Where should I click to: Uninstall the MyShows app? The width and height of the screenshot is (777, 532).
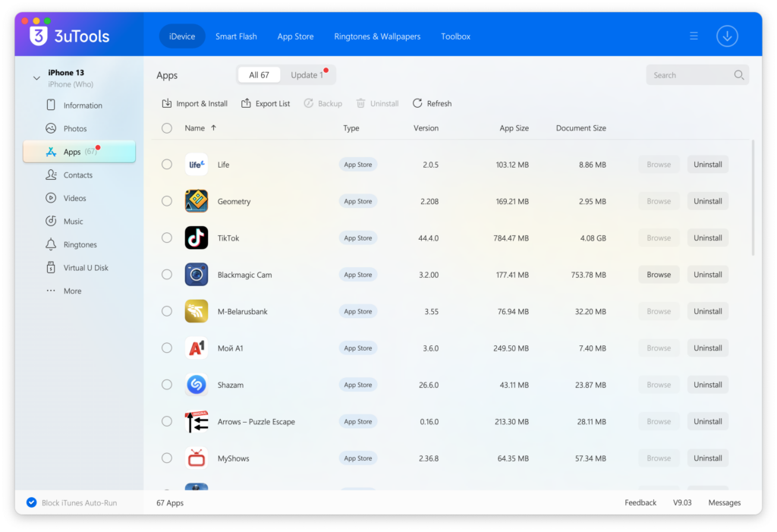tap(708, 458)
